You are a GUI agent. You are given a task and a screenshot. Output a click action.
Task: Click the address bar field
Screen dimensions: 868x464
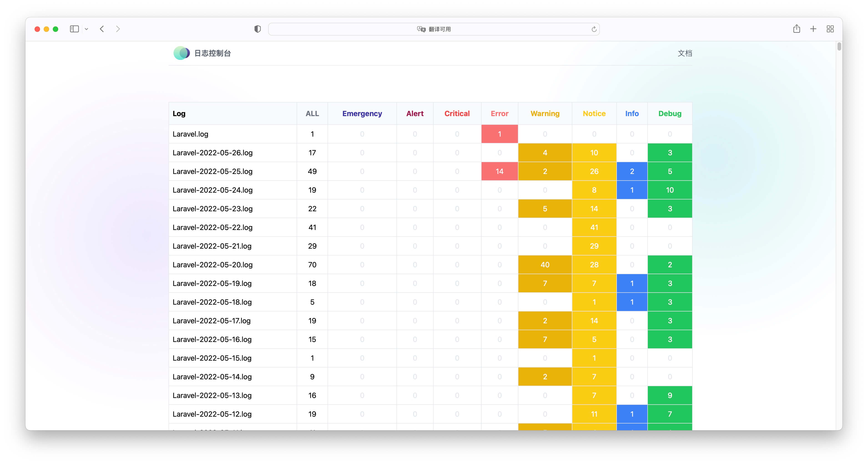pos(337,29)
